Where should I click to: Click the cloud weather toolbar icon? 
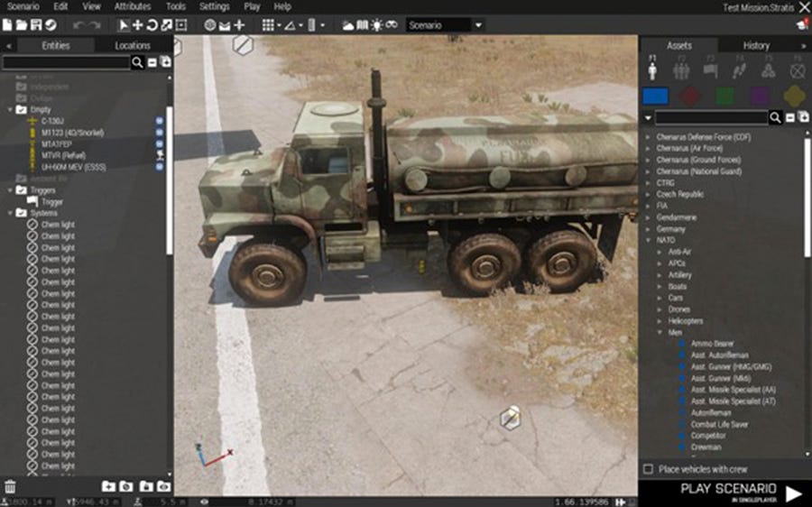(x=348, y=25)
